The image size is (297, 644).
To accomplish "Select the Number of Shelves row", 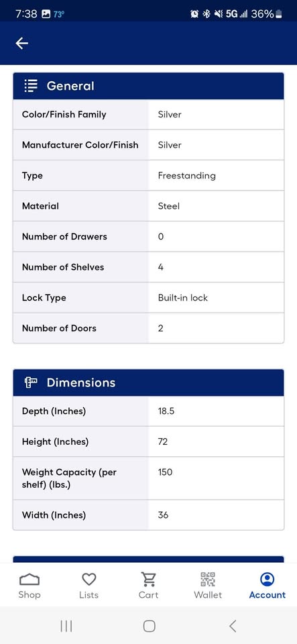I will coord(149,267).
